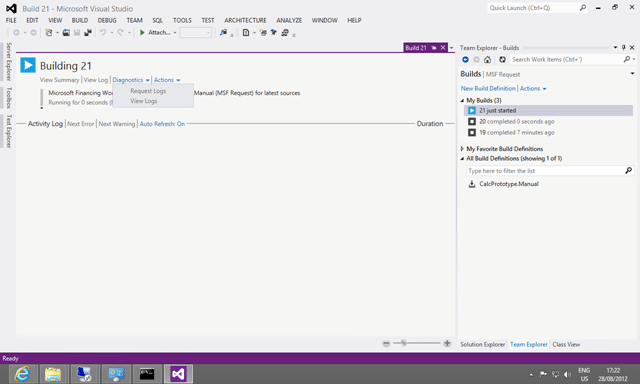Select Request Logs menu entry
640x384 pixels.
click(x=148, y=91)
